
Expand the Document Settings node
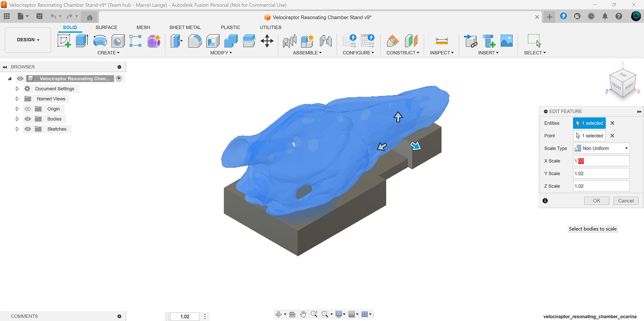tap(17, 89)
